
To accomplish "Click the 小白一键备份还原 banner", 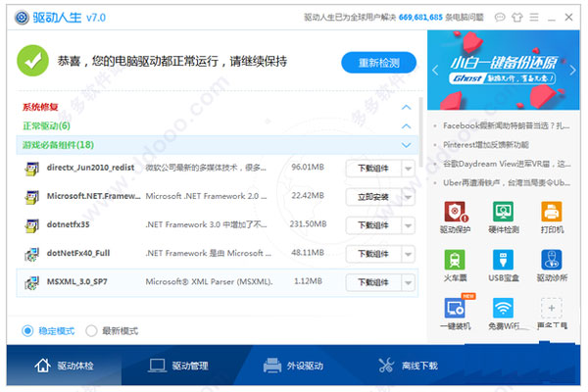I will click(504, 71).
